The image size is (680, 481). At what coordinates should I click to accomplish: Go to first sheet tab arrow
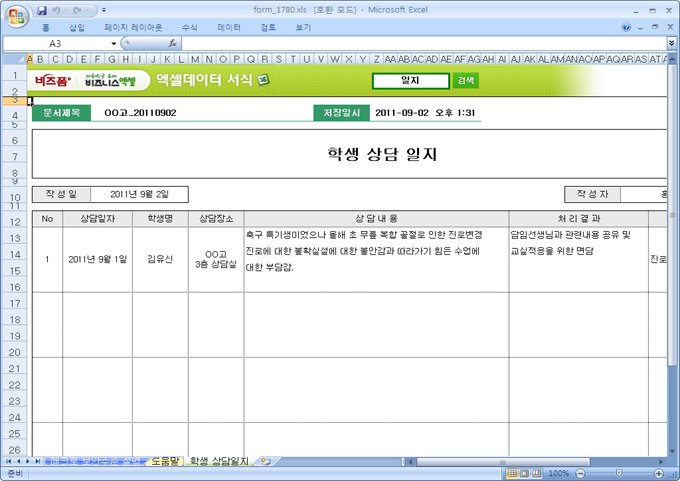(x=8, y=461)
